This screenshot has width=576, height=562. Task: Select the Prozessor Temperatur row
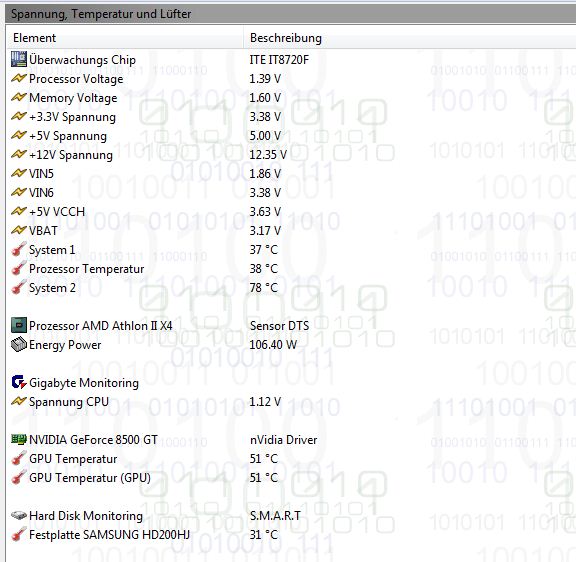point(291,268)
